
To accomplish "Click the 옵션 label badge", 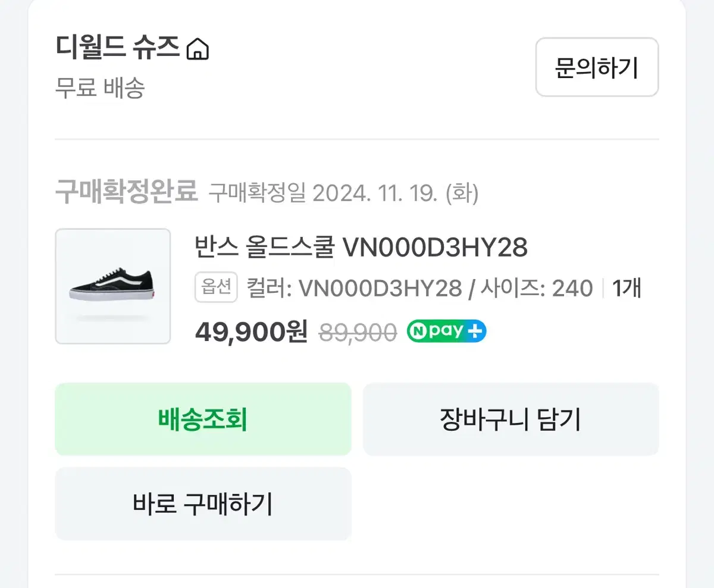I will coord(216,288).
